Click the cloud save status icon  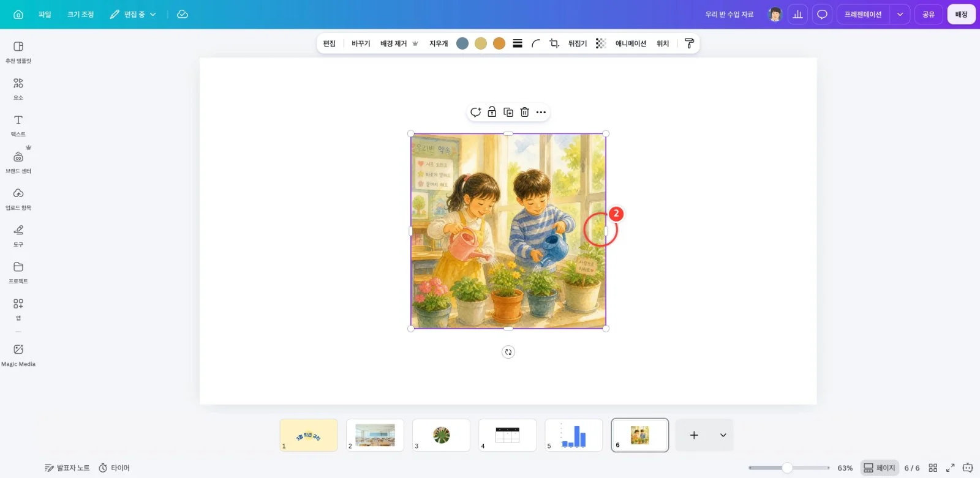pyautogui.click(x=183, y=14)
